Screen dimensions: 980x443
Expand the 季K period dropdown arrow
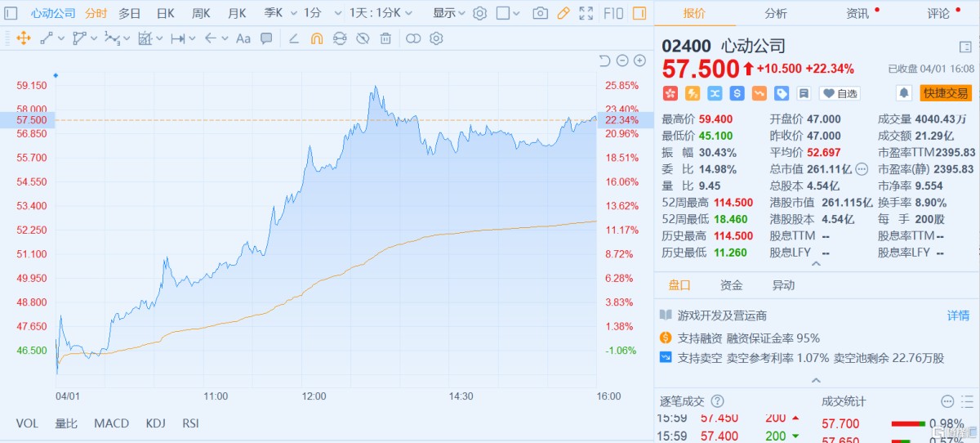click(292, 13)
